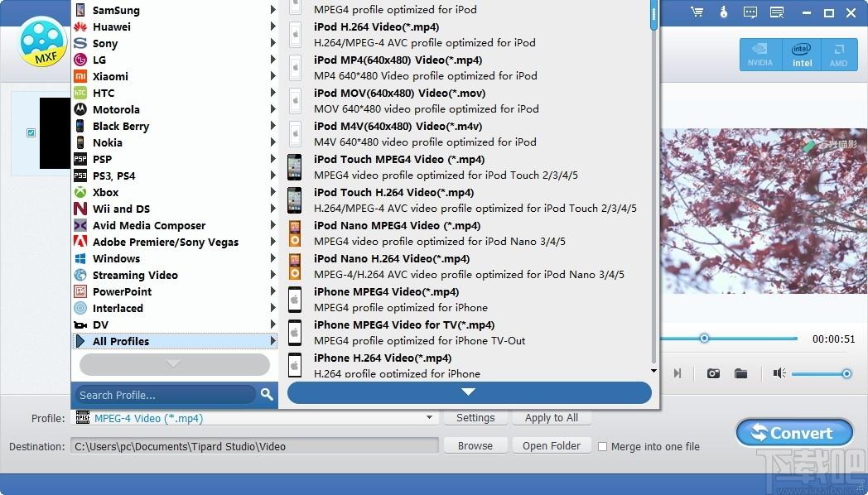Click the Streaming Video globe icon

(x=80, y=275)
